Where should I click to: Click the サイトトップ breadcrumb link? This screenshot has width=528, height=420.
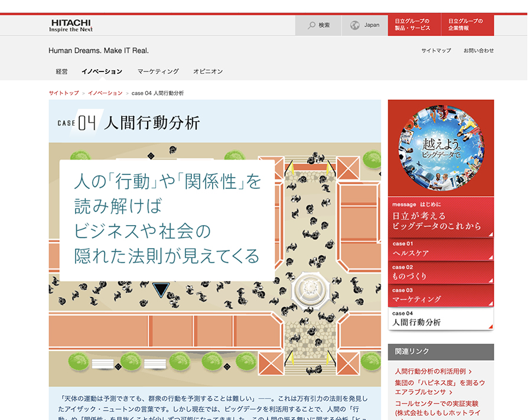tap(64, 93)
